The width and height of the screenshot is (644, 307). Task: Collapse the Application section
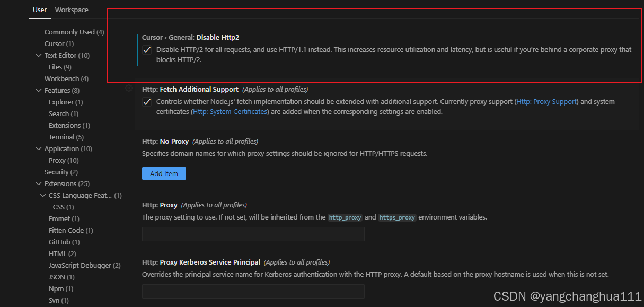click(x=38, y=148)
